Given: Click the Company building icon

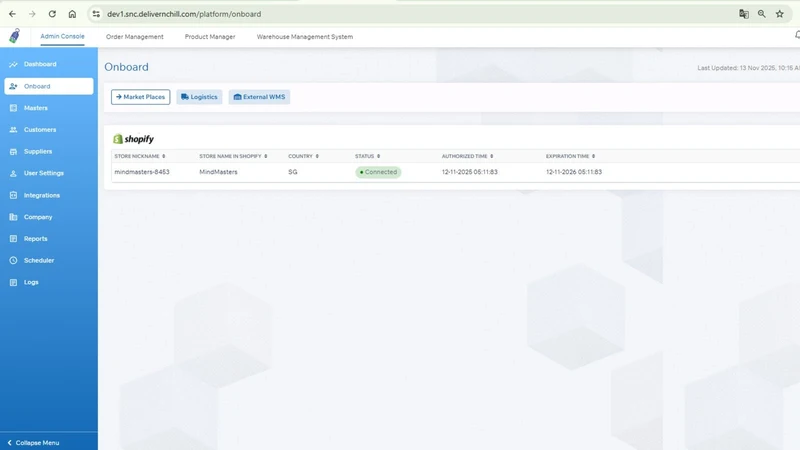Looking at the screenshot, I should pyautogui.click(x=13, y=217).
